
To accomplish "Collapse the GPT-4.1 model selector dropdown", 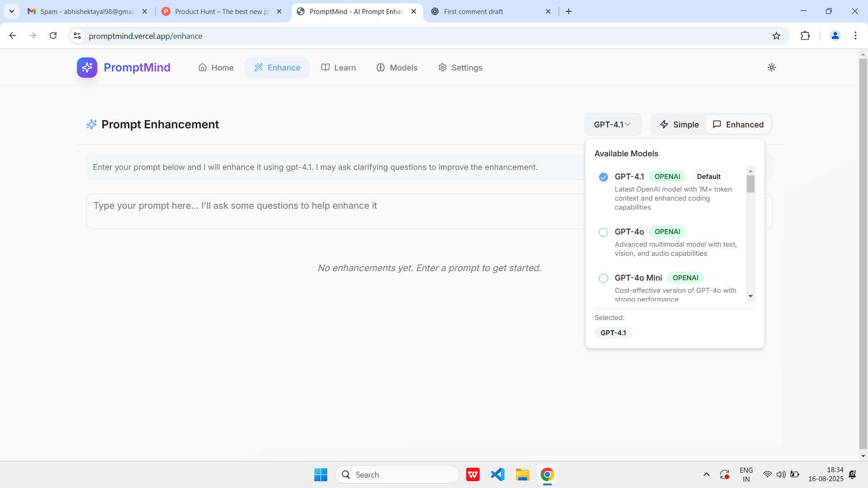I will [613, 124].
